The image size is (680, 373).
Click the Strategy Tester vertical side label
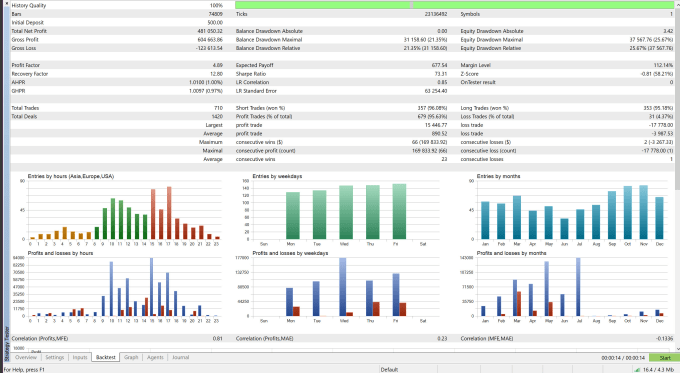[7, 343]
